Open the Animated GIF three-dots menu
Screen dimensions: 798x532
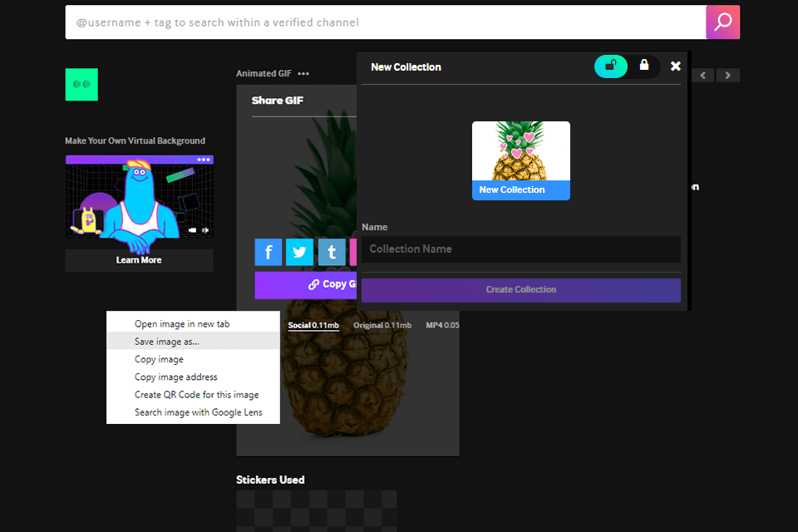tap(303, 74)
